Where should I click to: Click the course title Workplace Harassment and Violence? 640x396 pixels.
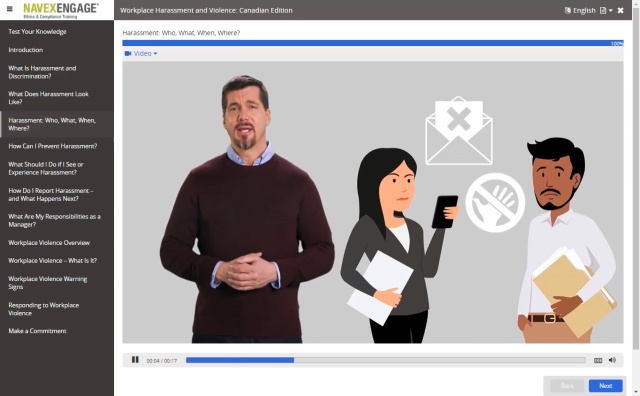pyautogui.click(x=206, y=10)
